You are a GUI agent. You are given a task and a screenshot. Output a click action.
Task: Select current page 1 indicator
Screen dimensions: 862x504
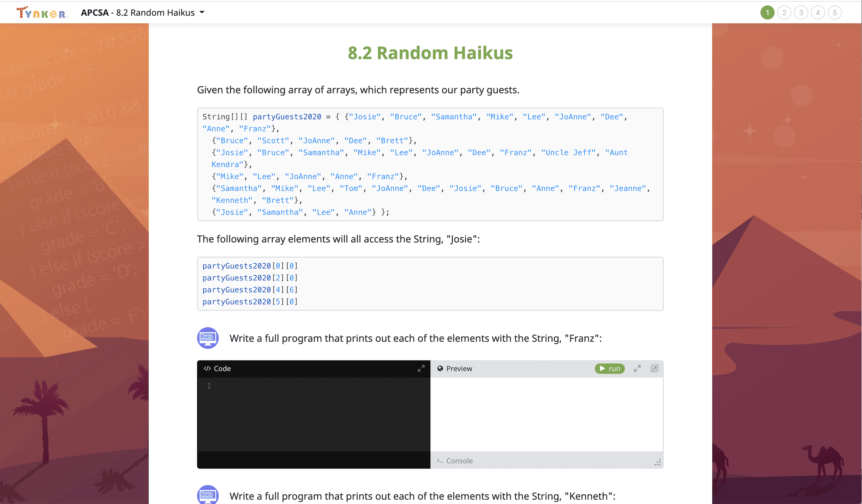point(767,13)
